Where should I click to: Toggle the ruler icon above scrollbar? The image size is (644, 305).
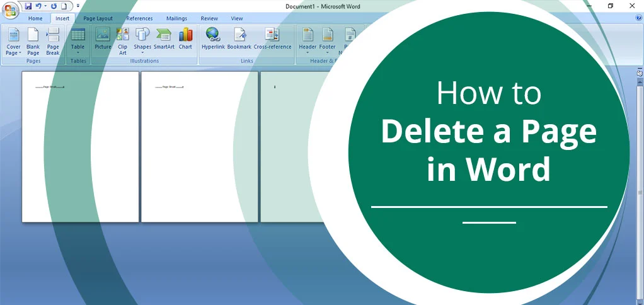tap(640, 74)
